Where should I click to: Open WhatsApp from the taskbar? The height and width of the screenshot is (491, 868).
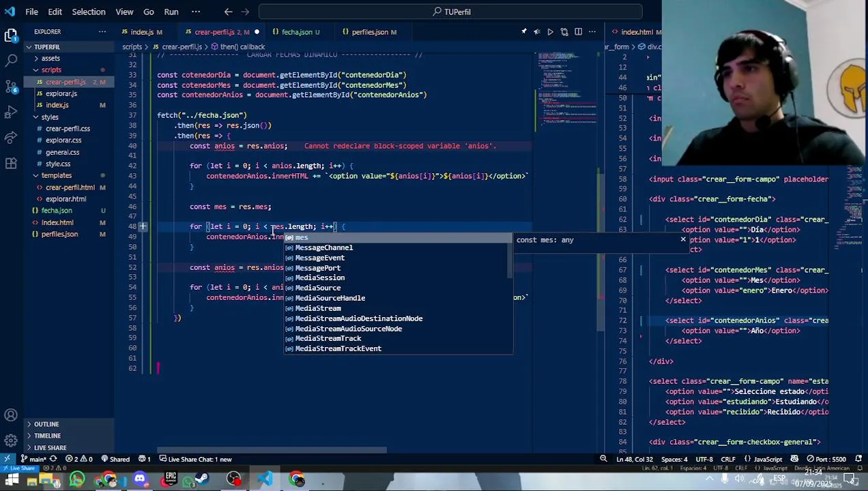pos(77,479)
